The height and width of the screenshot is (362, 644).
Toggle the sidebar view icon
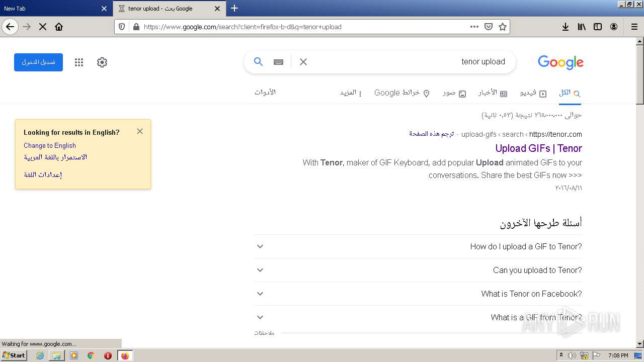click(x=598, y=27)
